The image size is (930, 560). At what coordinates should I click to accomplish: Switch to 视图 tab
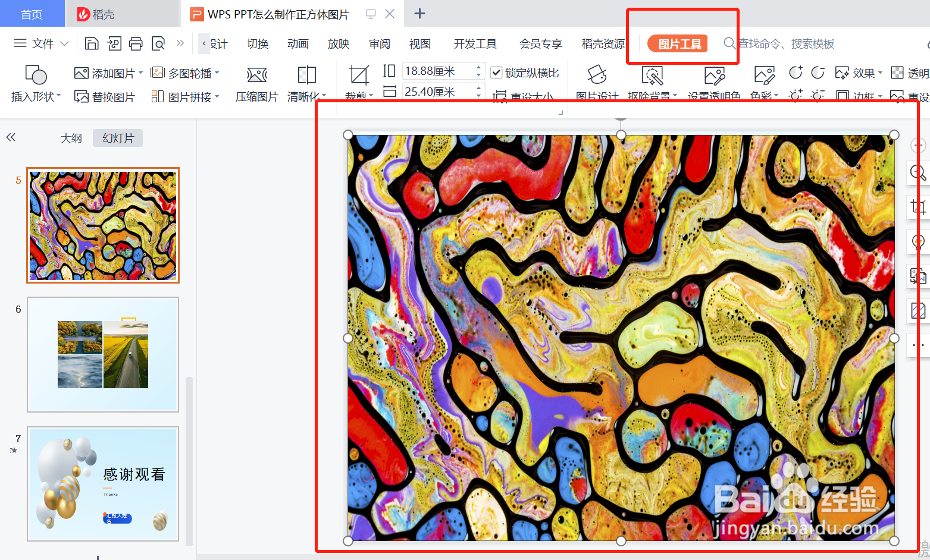420,43
